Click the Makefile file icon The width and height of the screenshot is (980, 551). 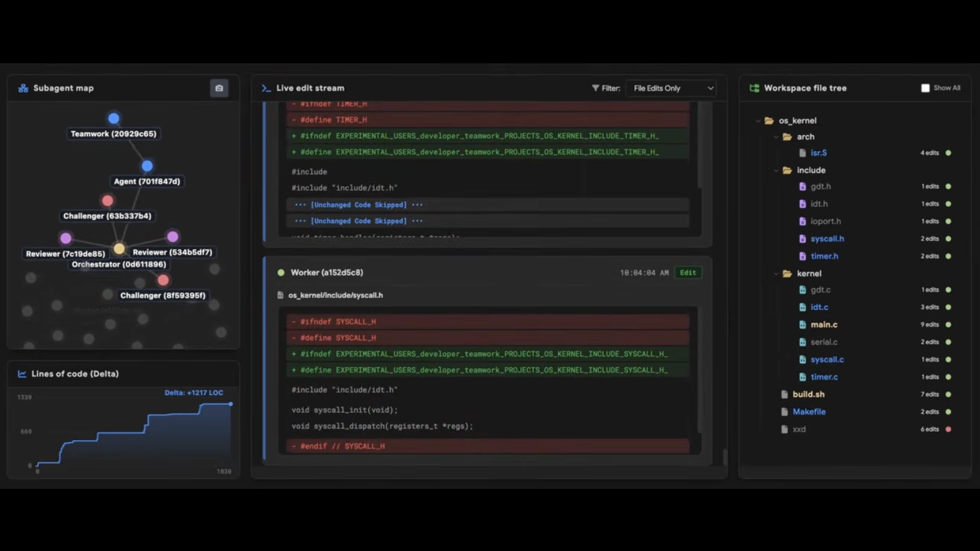tap(785, 412)
